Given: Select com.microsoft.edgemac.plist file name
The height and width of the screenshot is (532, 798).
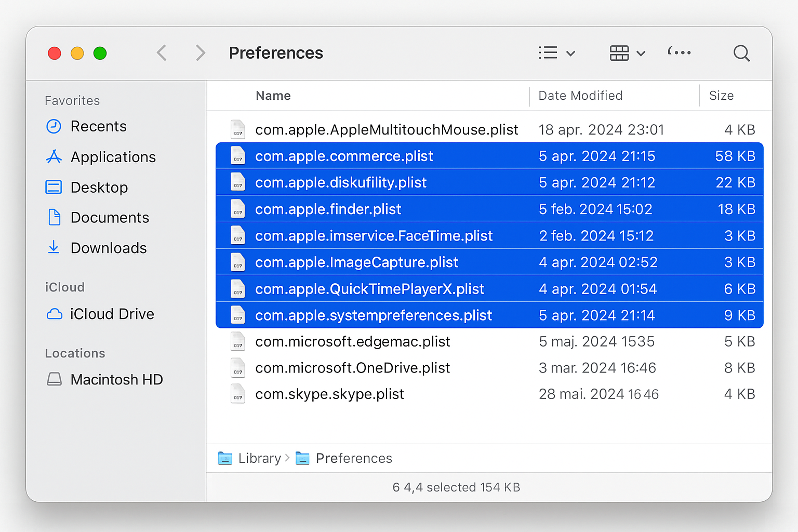Looking at the screenshot, I should click(352, 341).
